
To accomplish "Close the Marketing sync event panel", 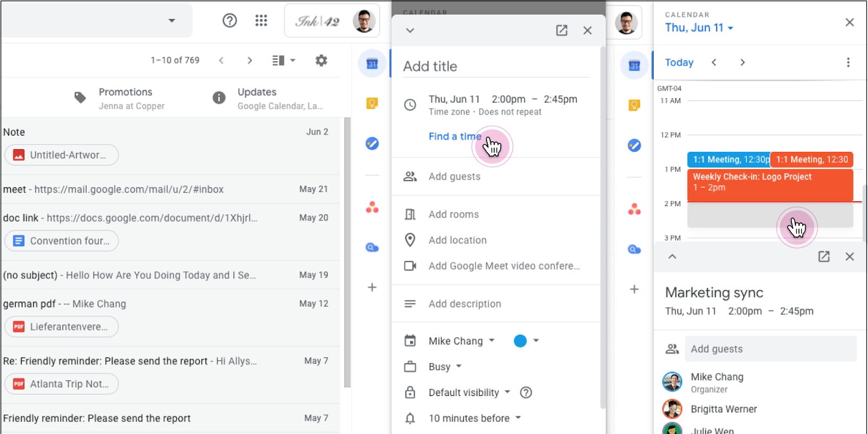I will [850, 257].
